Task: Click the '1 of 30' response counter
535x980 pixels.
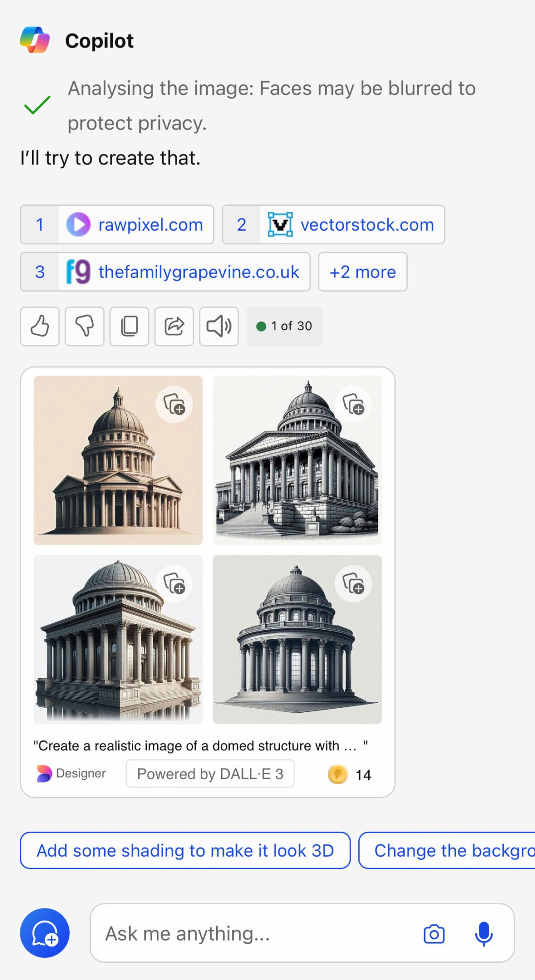Action: coord(284,326)
